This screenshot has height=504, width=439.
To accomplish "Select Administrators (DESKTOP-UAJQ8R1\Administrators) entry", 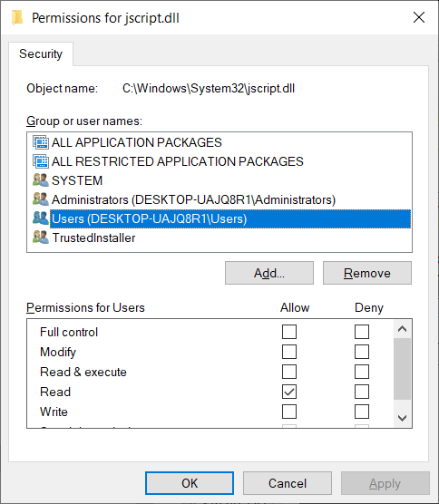I will tap(193, 199).
